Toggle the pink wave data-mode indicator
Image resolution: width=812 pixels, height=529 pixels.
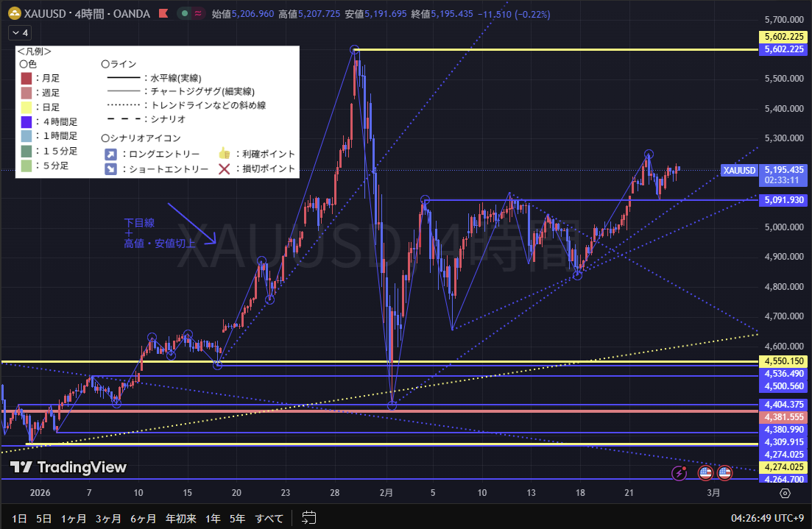(198, 14)
